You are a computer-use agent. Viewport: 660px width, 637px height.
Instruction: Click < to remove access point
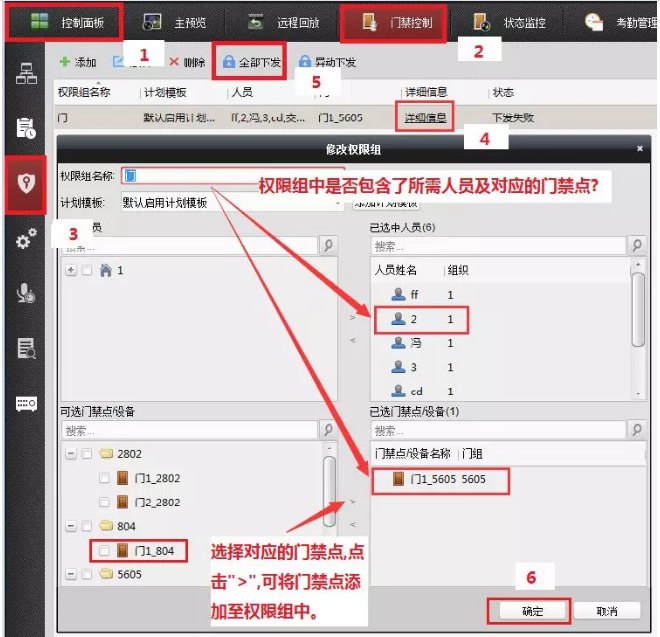click(353, 524)
